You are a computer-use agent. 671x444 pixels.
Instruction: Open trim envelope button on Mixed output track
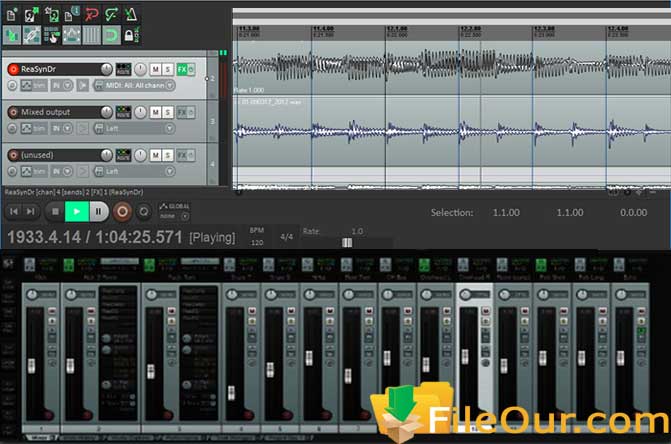pyautogui.click(x=33, y=128)
